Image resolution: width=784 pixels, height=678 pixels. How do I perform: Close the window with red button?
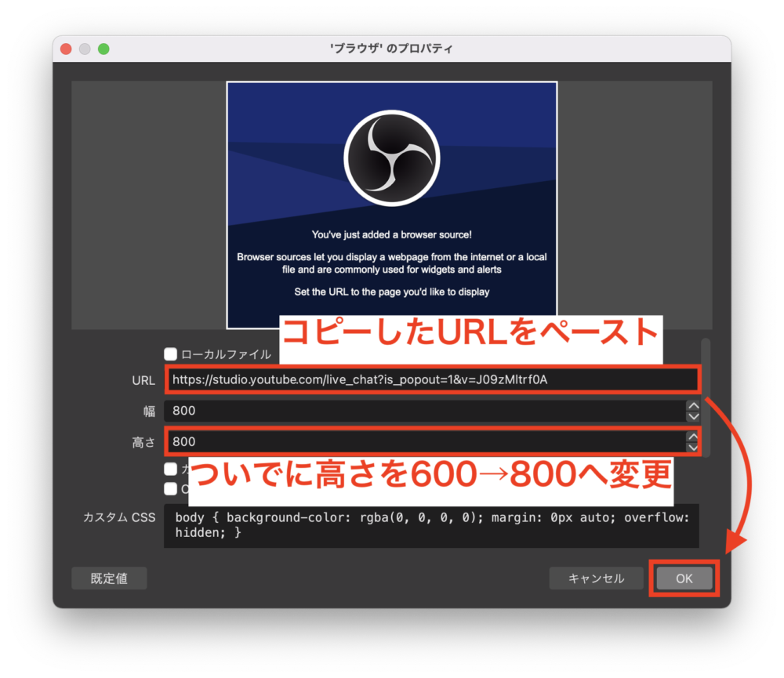click(66, 49)
